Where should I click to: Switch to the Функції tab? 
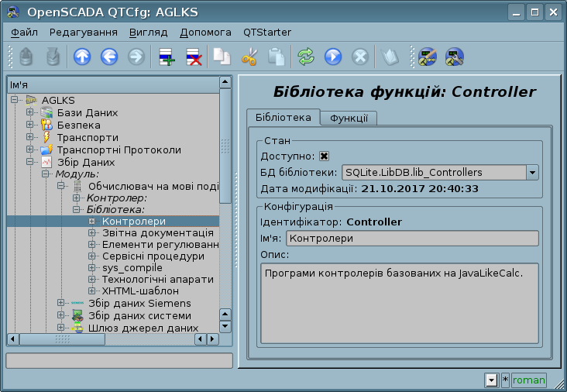coord(349,119)
